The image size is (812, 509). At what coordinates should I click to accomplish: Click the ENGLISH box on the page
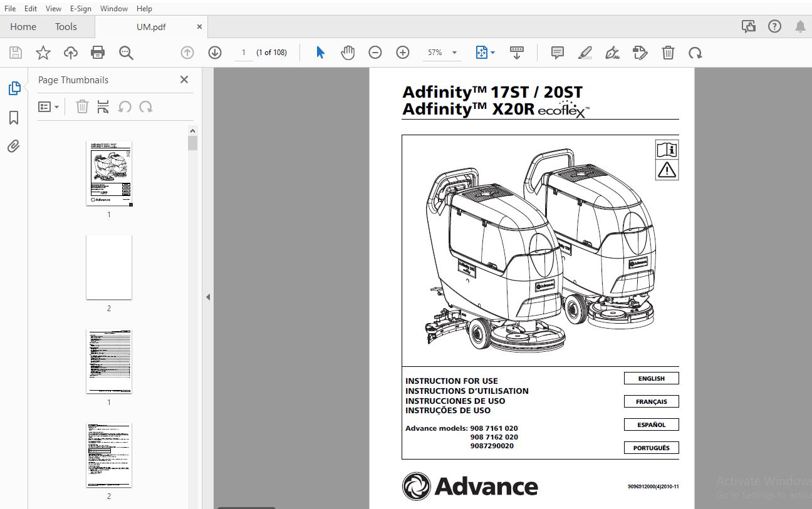tap(652, 378)
